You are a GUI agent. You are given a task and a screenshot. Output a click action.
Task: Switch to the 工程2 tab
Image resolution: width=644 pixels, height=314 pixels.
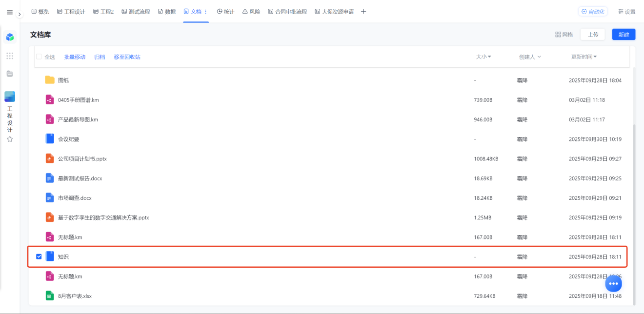[x=103, y=12]
